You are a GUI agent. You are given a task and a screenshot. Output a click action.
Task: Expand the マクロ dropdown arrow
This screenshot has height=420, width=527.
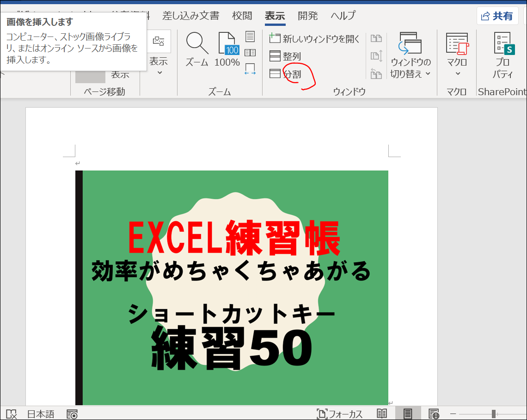pos(458,73)
